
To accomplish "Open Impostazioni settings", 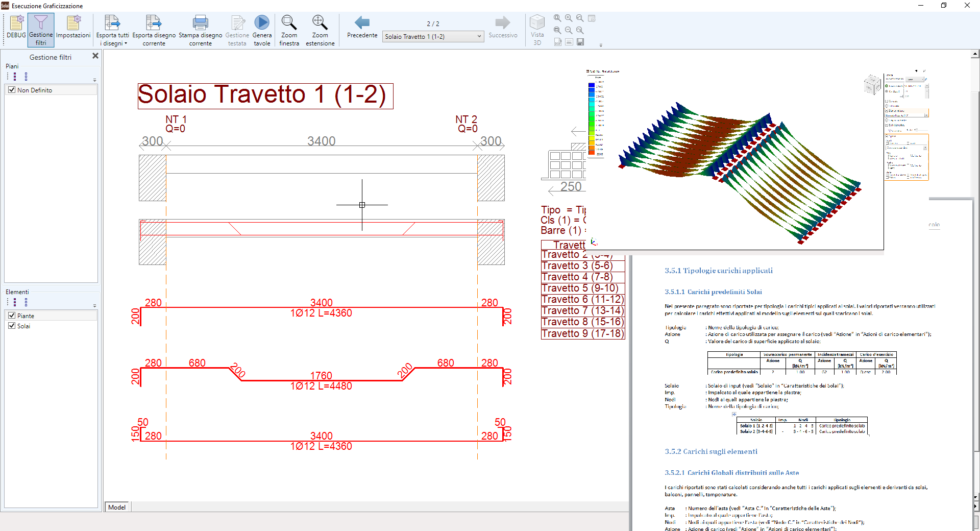I will pos(73,28).
